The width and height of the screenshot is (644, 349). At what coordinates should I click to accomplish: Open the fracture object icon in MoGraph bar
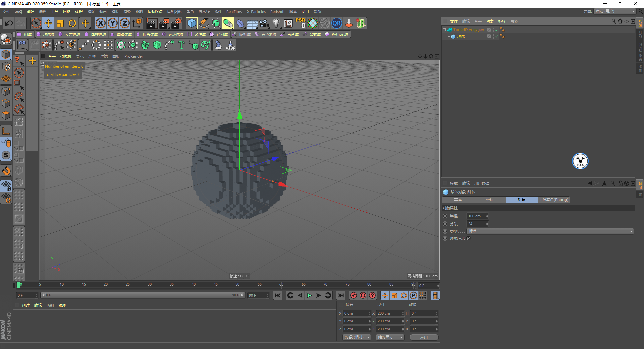click(x=145, y=45)
